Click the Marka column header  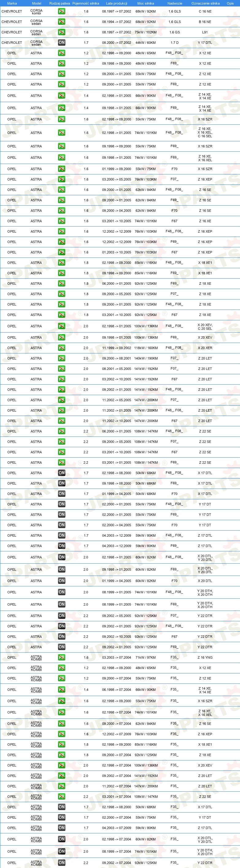point(12,3)
